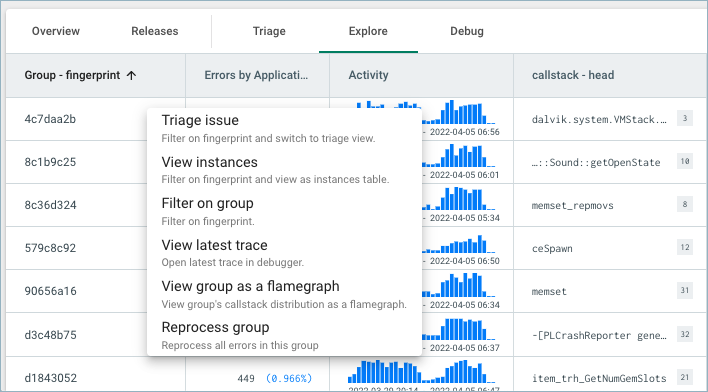708x392 pixels.
Task: Toggle sort arrow on Group - fingerprint column
Action: (x=131, y=75)
